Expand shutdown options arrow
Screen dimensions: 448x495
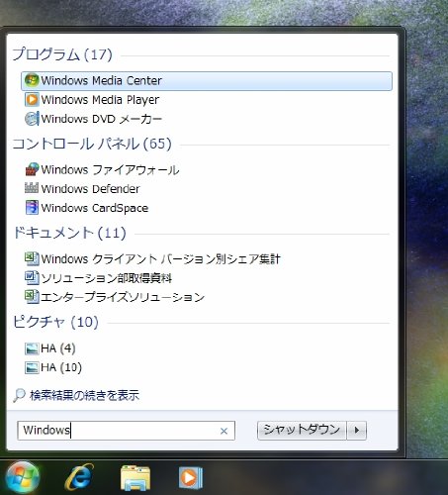(357, 431)
